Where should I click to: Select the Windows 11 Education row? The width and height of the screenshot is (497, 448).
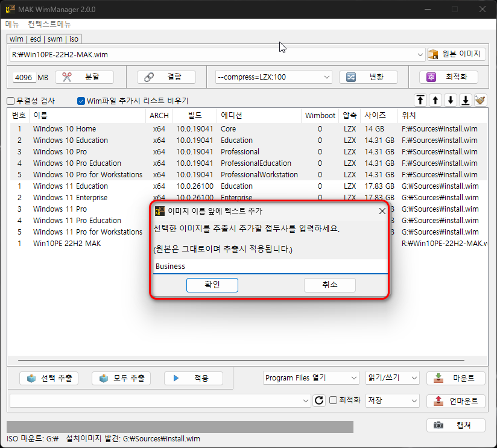(249, 186)
